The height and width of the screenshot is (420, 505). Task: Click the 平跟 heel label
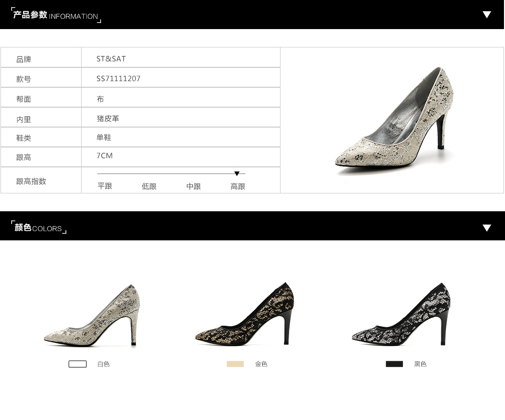(x=105, y=186)
